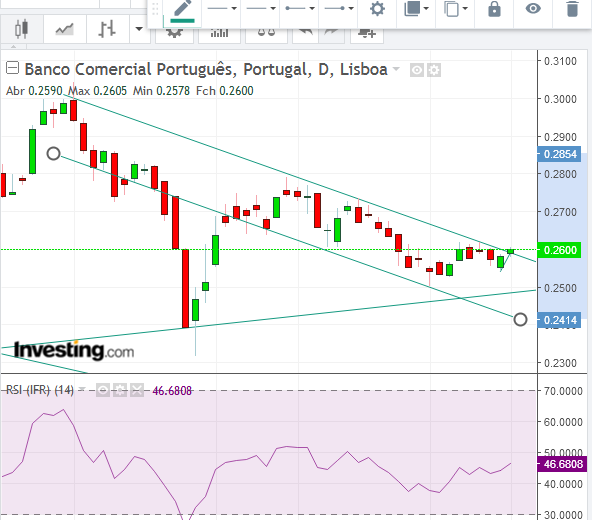Collapse the Banco Comercial Português legend
Viewport: 605px width, 520px height.
pyautogui.click(x=12, y=68)
